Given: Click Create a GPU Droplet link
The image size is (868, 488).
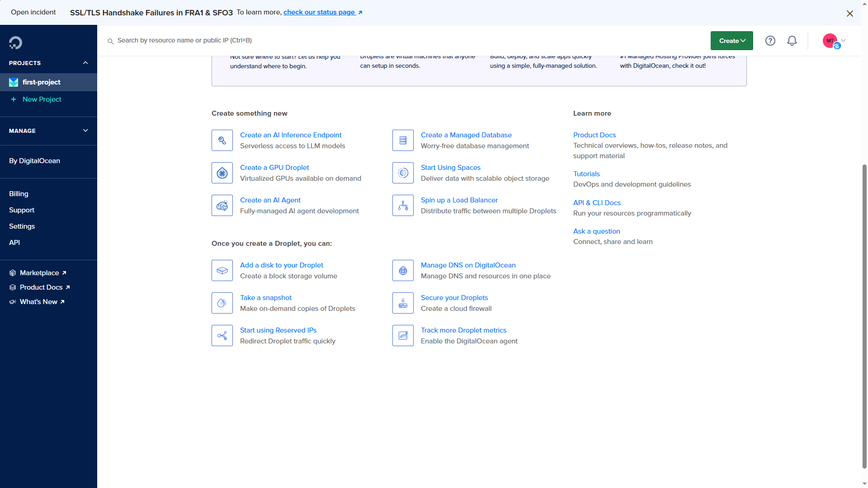Looking at the screenshot, I should [274, 168].
